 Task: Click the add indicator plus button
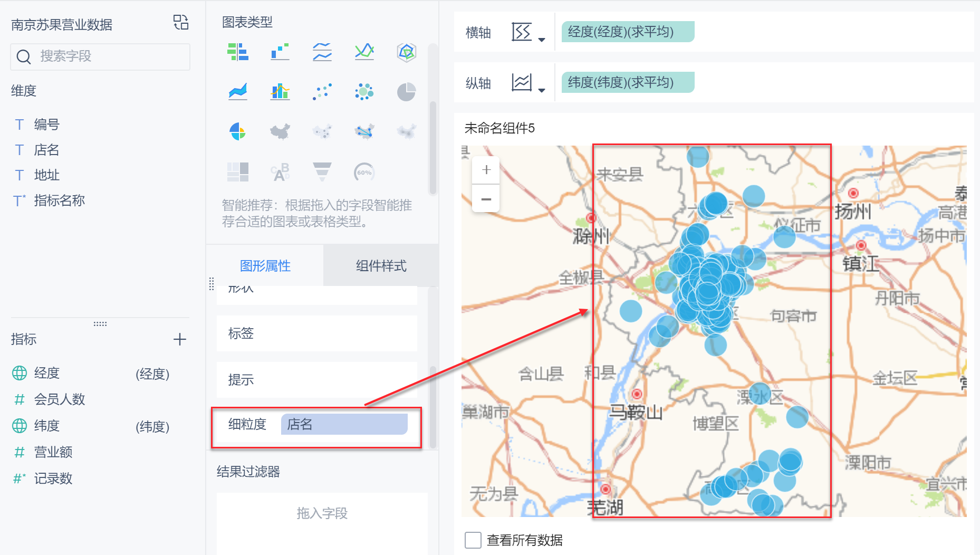[180, 339]
